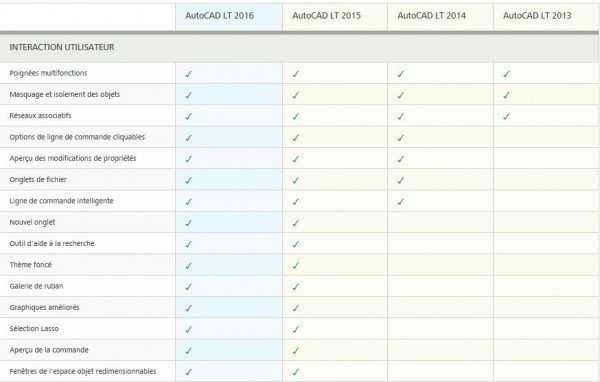Viewport: 600px width, 382px height.
Task: Click Nouvel onglet checkmark under LT 2015
Action: [295, 223]
